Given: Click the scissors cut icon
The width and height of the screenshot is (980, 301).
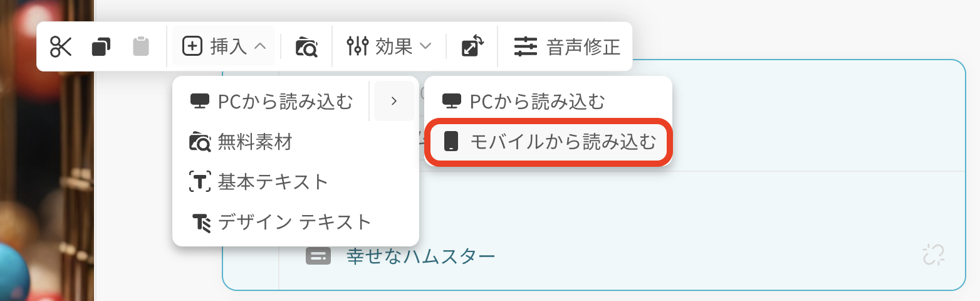Looking at the screenshot, I should pos(61,46).
